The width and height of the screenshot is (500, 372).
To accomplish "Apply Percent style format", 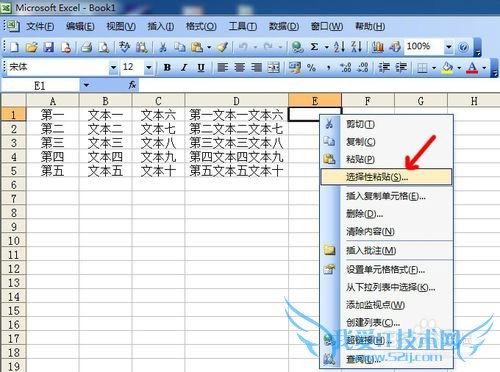I will (x=311, y=68).
